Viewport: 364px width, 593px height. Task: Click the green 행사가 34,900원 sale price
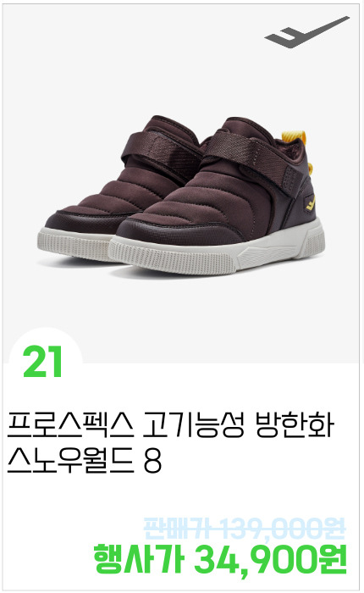220,558
